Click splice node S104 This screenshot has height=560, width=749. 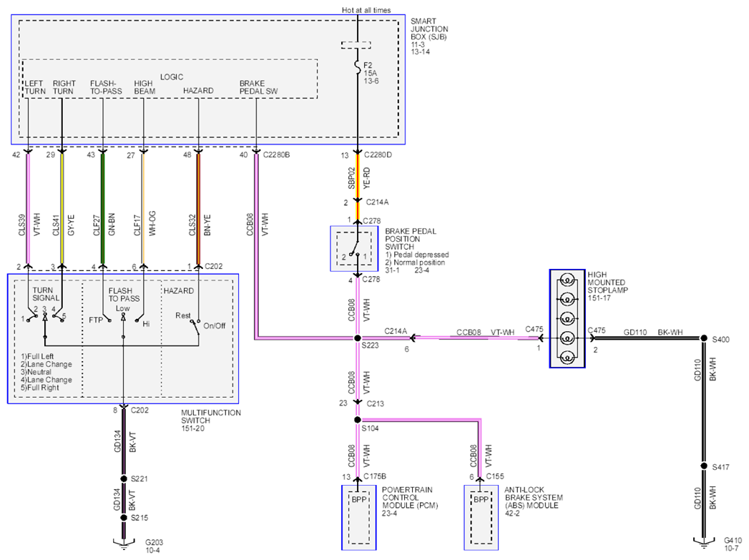[x=357, y=420]
